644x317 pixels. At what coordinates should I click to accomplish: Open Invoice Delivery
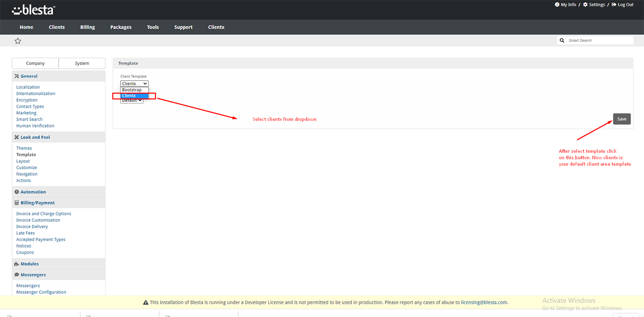pyautogui.click(x=32, y=227)
